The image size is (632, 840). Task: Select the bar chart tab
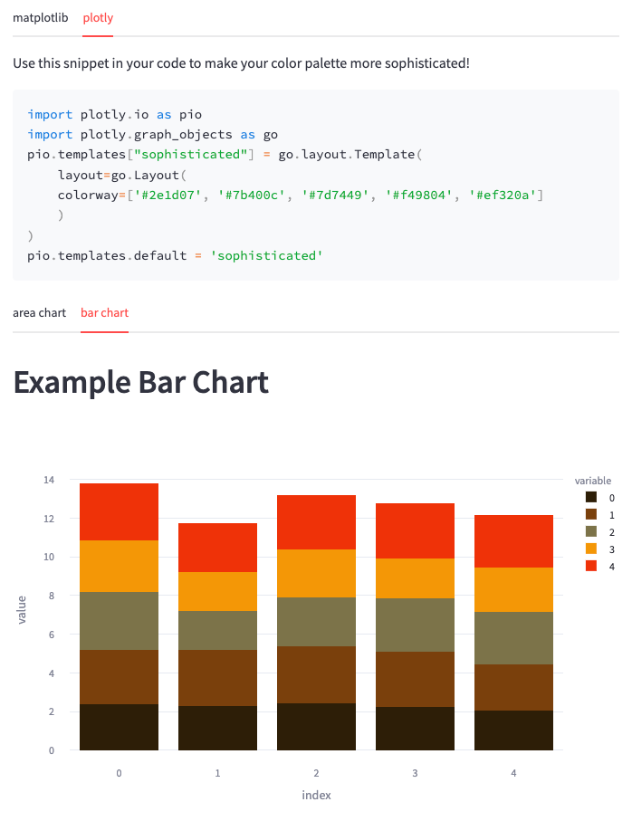coord(104,313)
